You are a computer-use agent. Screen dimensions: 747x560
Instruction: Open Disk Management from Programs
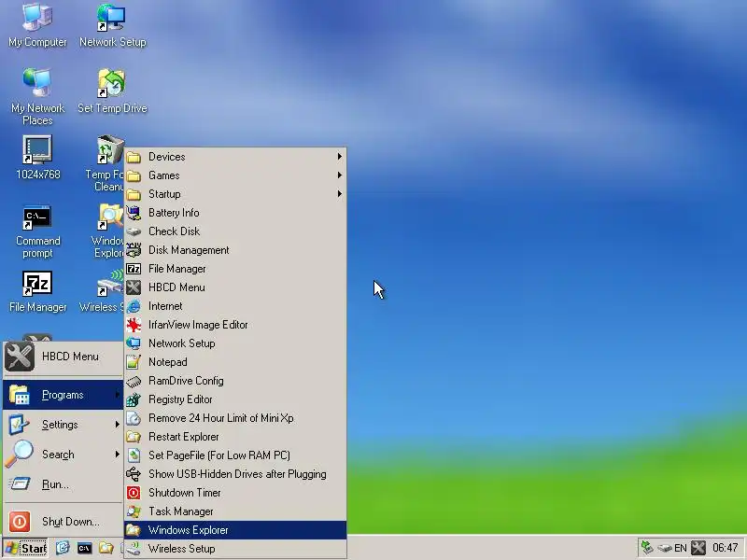tap(235, 250)
